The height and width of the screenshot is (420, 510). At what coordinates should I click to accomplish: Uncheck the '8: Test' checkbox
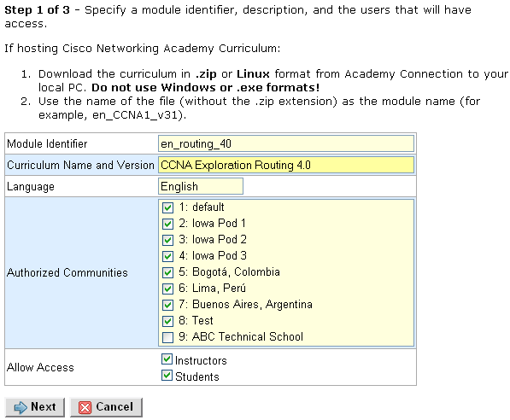point(167,321)
